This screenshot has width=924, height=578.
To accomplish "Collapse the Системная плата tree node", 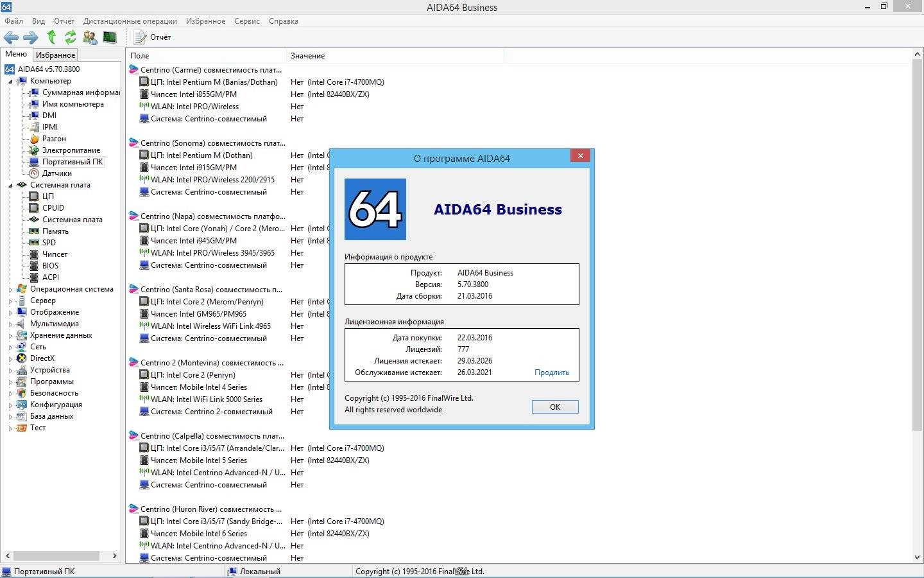I will point(10,186).
